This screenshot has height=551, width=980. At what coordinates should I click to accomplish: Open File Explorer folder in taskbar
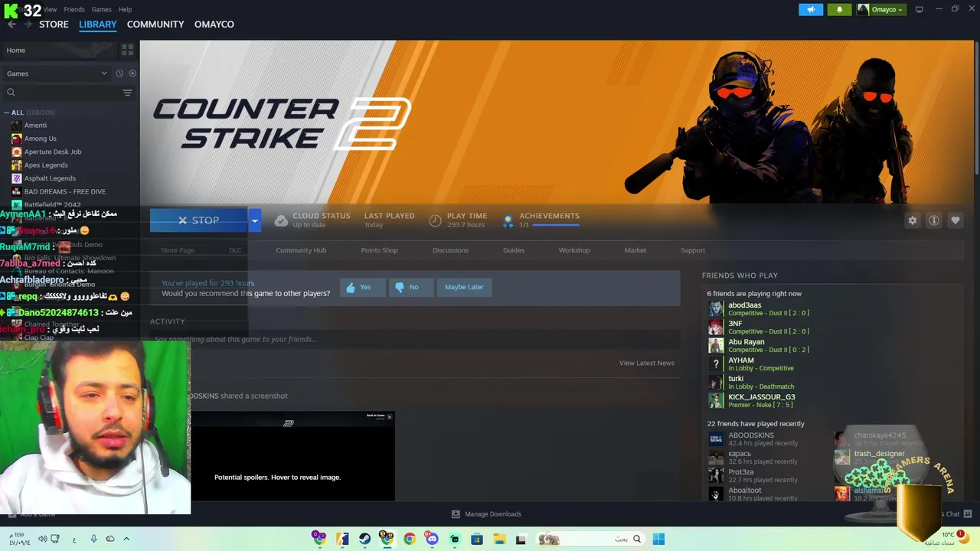(x=498, y=539)
